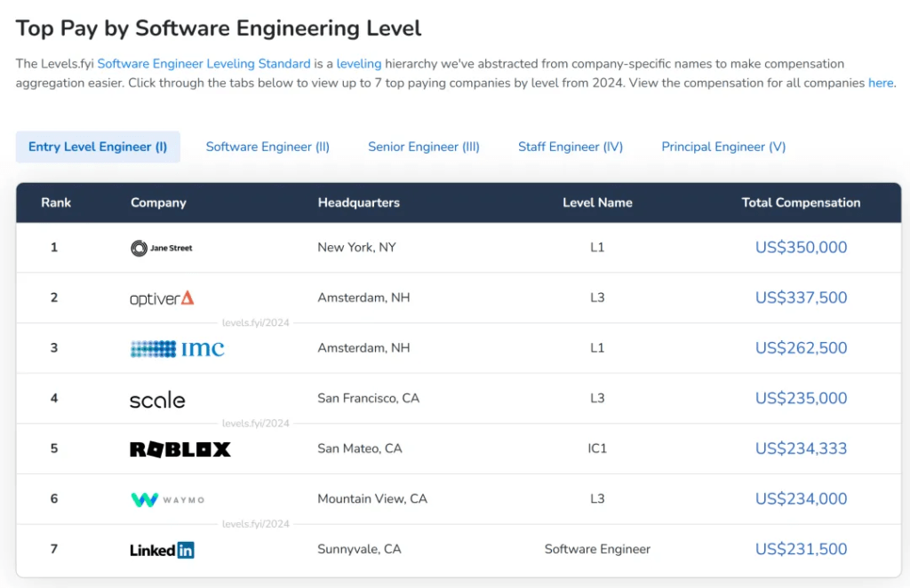Select the Entry Level Engineer (I) tab
Screen dimensions: 910x588
[98, 147]
